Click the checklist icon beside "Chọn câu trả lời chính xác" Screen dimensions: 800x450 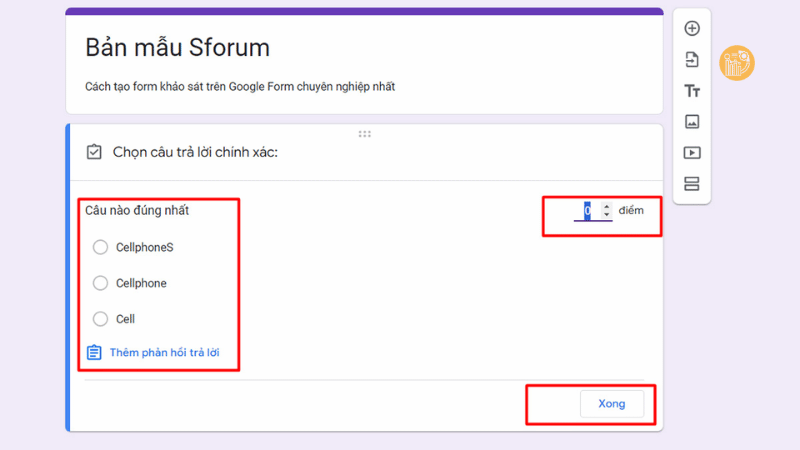click(94, 152)
